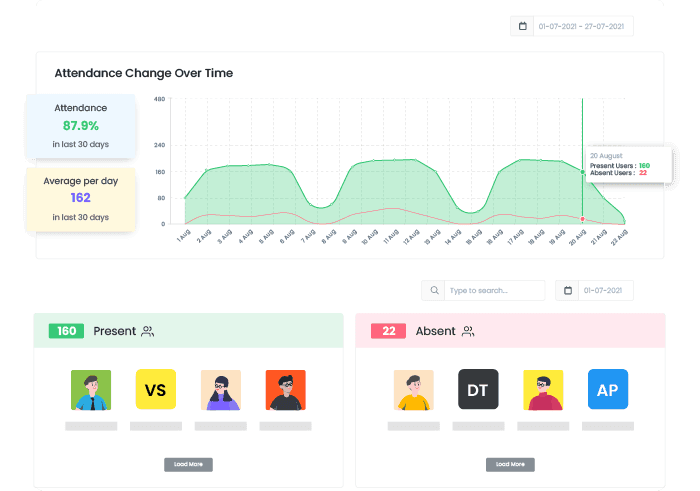Open the Attendance 87.9% summary card

(81, 125)
